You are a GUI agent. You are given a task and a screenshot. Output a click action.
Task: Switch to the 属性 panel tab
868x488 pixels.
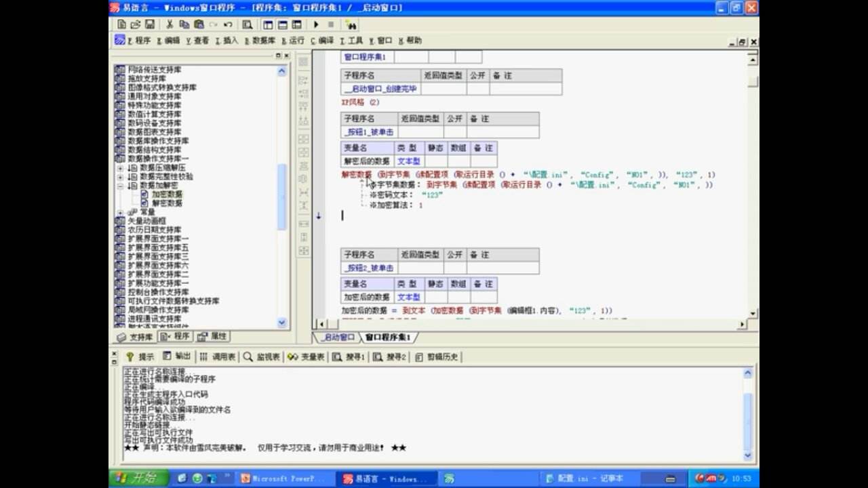pos(212,337)
